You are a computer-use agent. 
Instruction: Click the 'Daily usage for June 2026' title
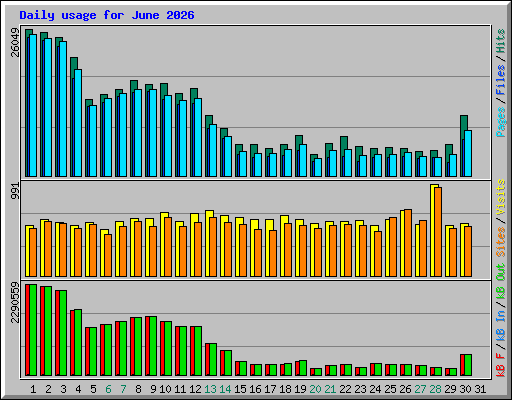tap(107, 15)
